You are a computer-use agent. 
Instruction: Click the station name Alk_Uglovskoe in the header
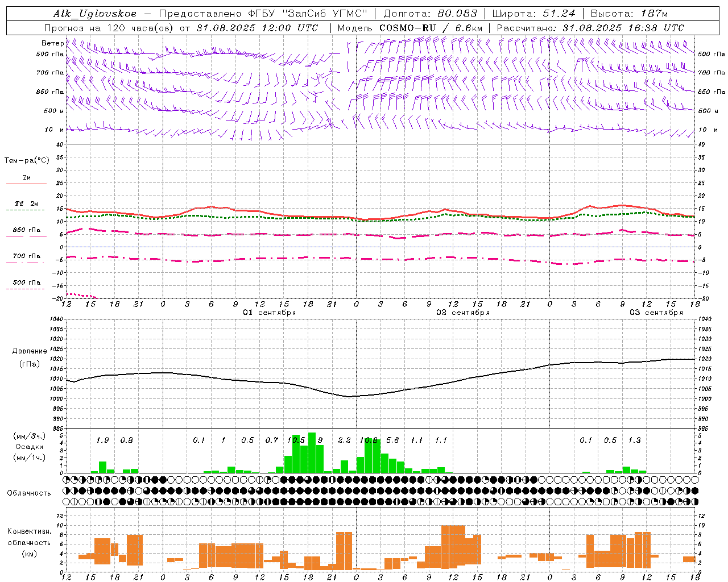click(x=95, y=14)
